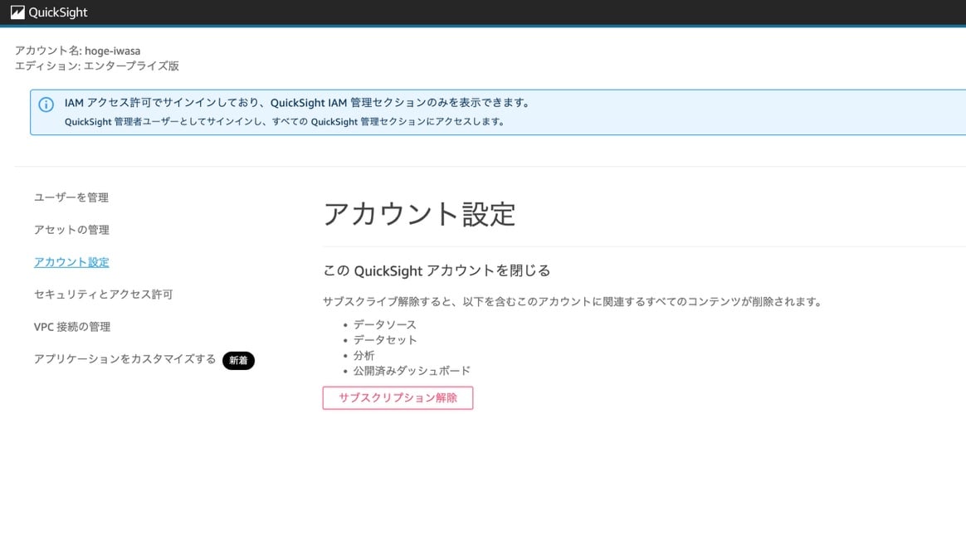Click the info icon in the blue banner
This screenshot has width=966, height=560.
pyautogui.click(x=46, y=105)
